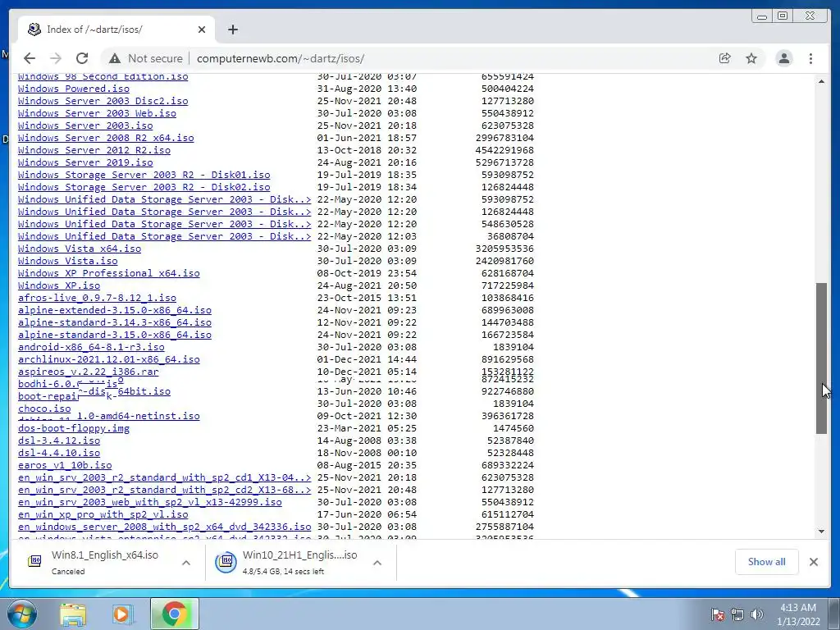Download dos-boot-floppy.img
The height and width of the screenshot is (630, 840).
click(x=73, y=428)
